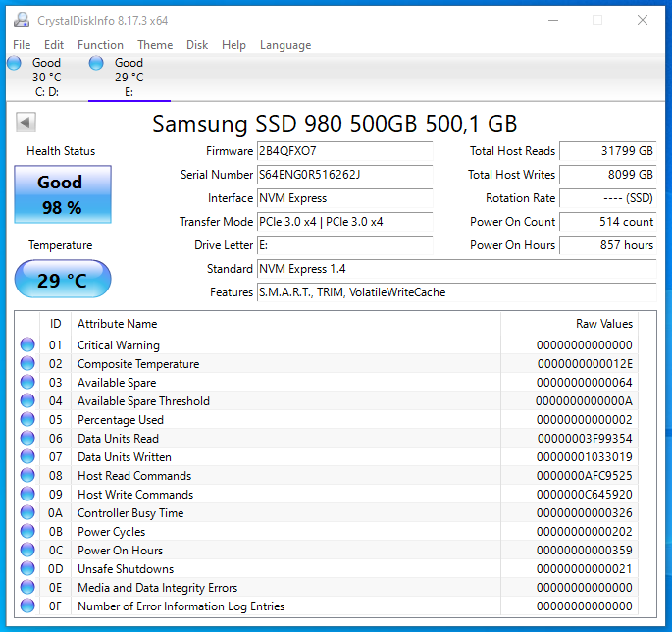
Task: Click the Features field
Action: point(457,292)
